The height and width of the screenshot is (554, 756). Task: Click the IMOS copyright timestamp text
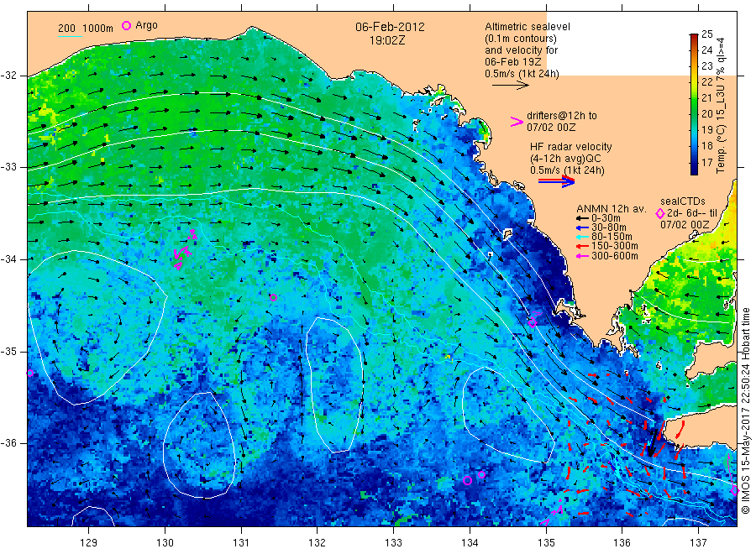745,410
